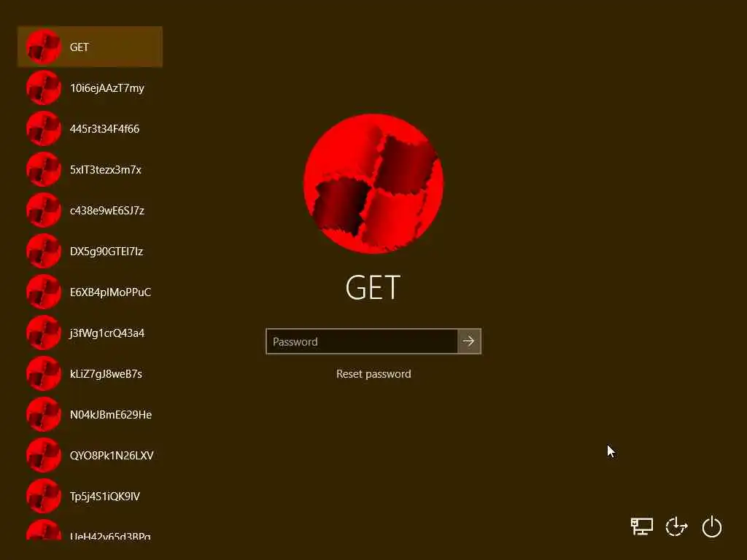
Task: Select the 5xIT3tezx3m7x user avatar
Action: (x=43, y=169)
